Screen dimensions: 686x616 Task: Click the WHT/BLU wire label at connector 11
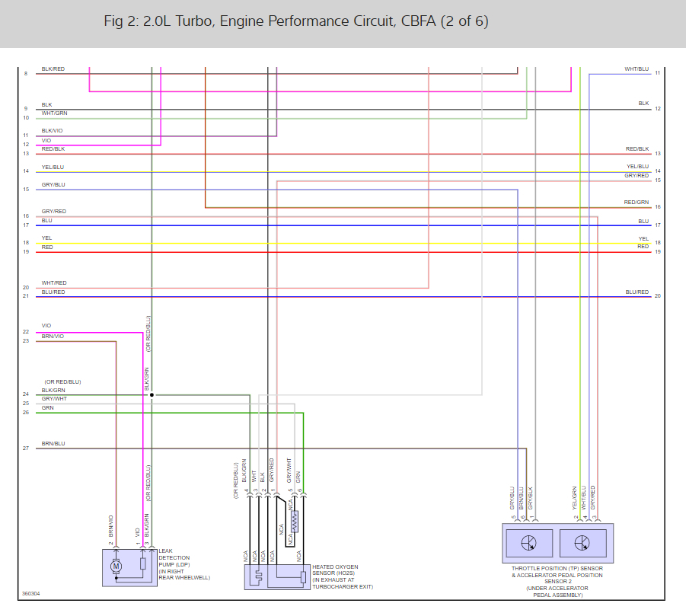pos(637,69)
